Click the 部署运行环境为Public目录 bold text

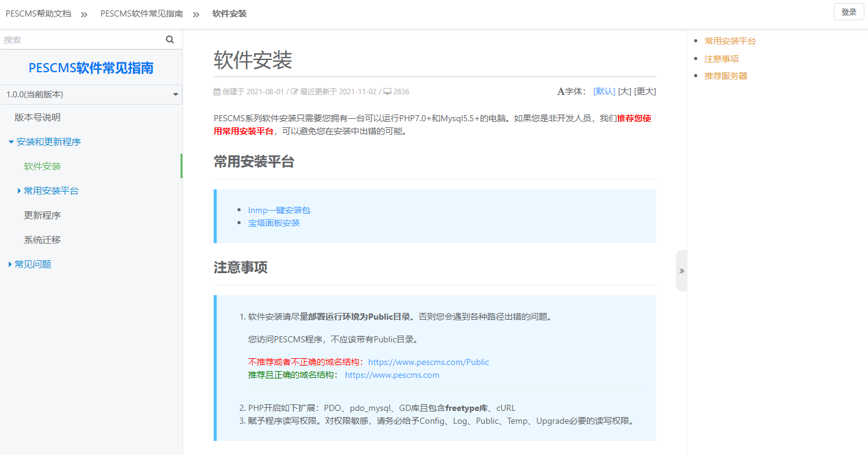pos(359,317)
